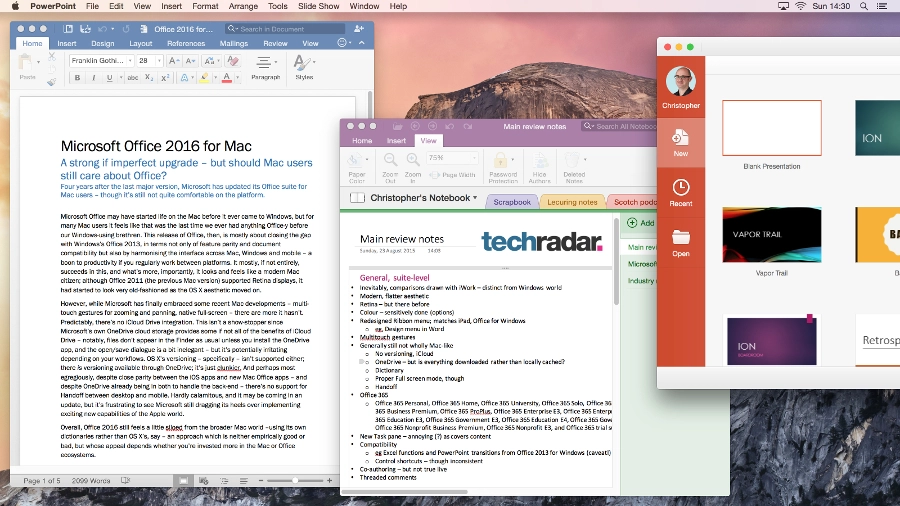
Task: Click Zoom Out in OneNote View ribbon
Action: point(390,168)
